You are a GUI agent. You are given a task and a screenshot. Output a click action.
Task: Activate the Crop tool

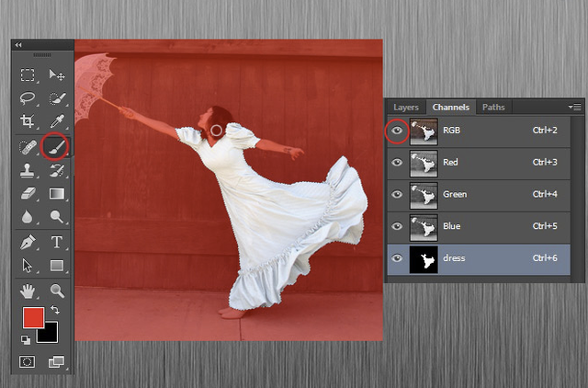[28, 121]
